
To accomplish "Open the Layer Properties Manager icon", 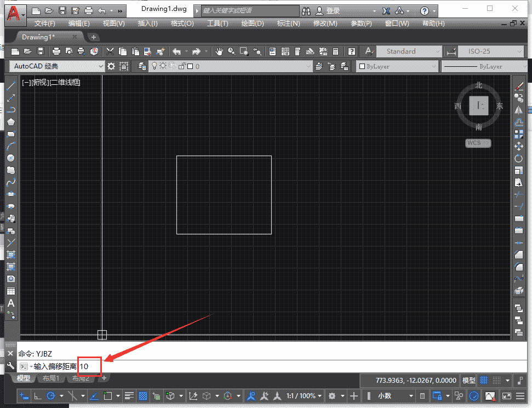I will (142, 66).
